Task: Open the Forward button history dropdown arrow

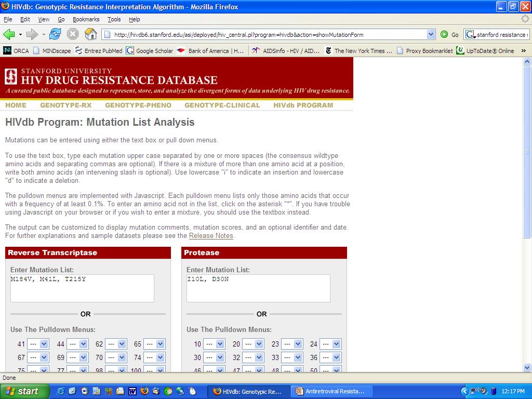Action: [x=44, y=34]
